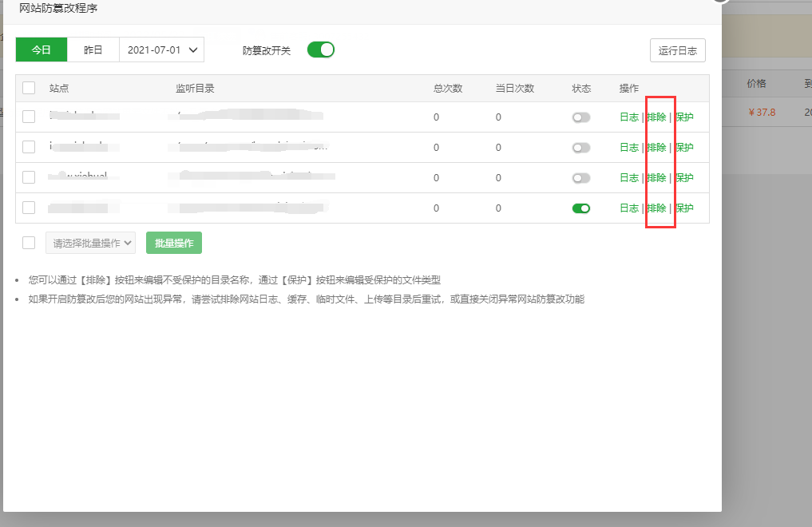Viewport: 812px width, 527px height.
Task: Check the select-all checkbox in table header
Action: pyautogui.click(x=29, y=88)
